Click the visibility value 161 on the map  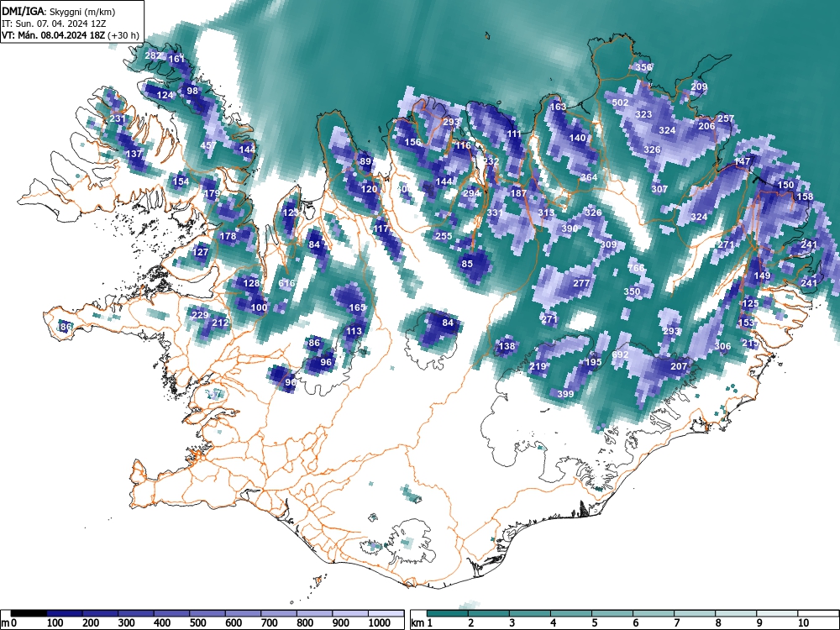[x=176, y=59]
